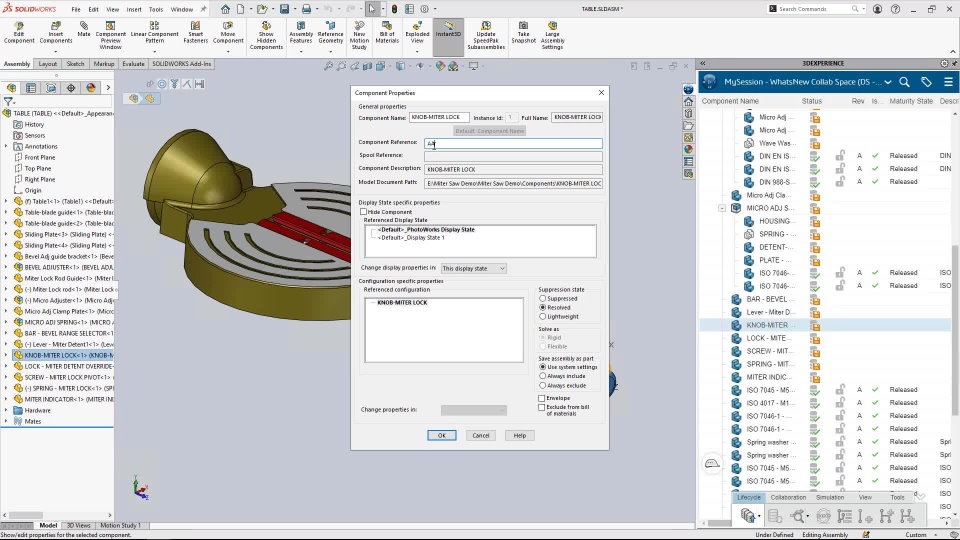Select the Mate tool icon

(x=84, y=29)
